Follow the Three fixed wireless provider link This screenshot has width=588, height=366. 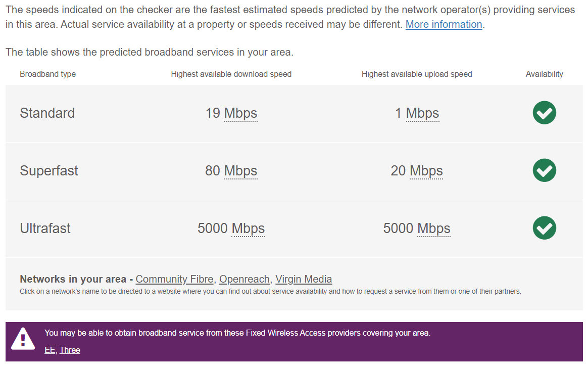[x=70, y=350]
